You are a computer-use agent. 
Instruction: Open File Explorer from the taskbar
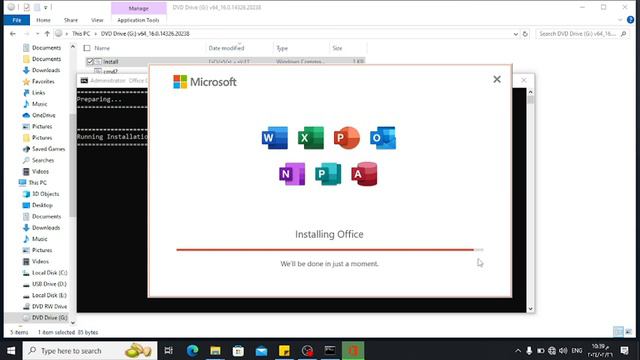(216, 351)
